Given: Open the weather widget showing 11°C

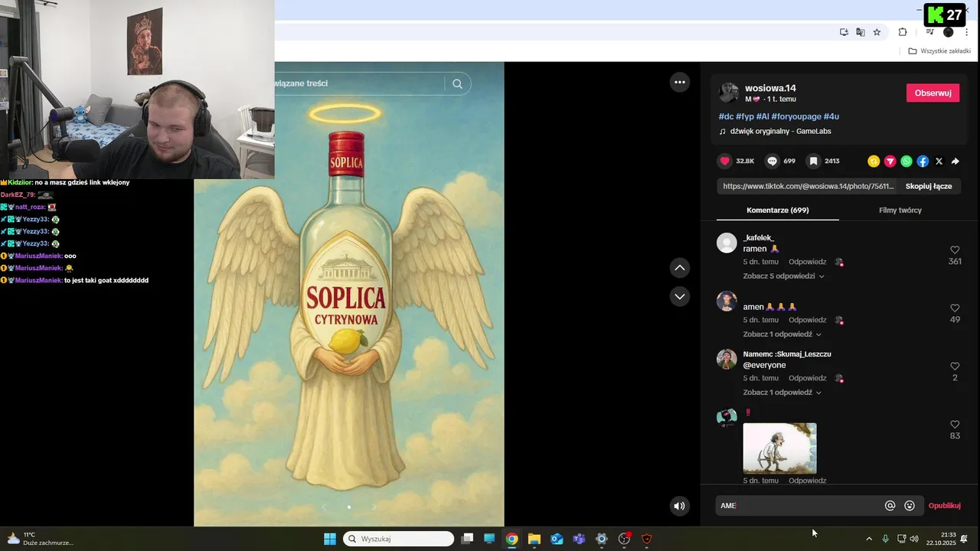Looking at the screenshot, I should 40,539.
